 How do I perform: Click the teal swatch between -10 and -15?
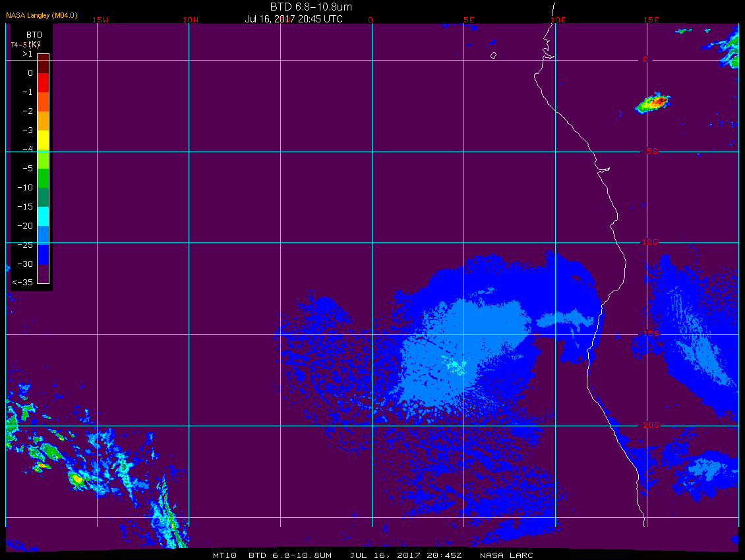44,197
